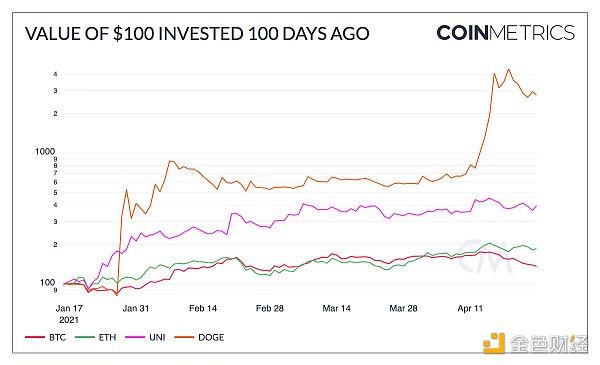Click the orange DOGE legend color line
Screen dimensions: 600x365
point(184,337)
